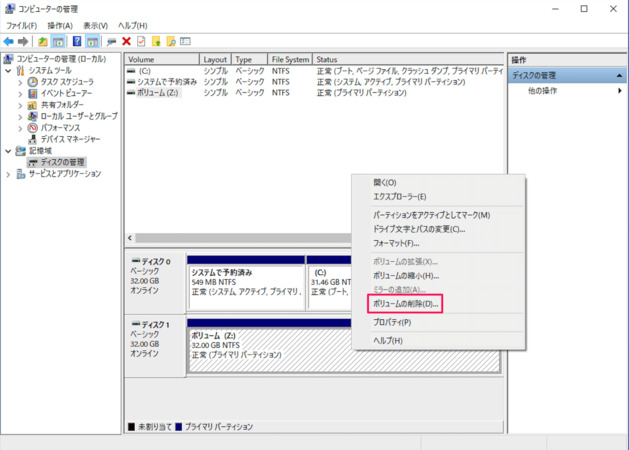Click the Connect drive toolbar icon
629x450 pixels.
click(112, 41)
